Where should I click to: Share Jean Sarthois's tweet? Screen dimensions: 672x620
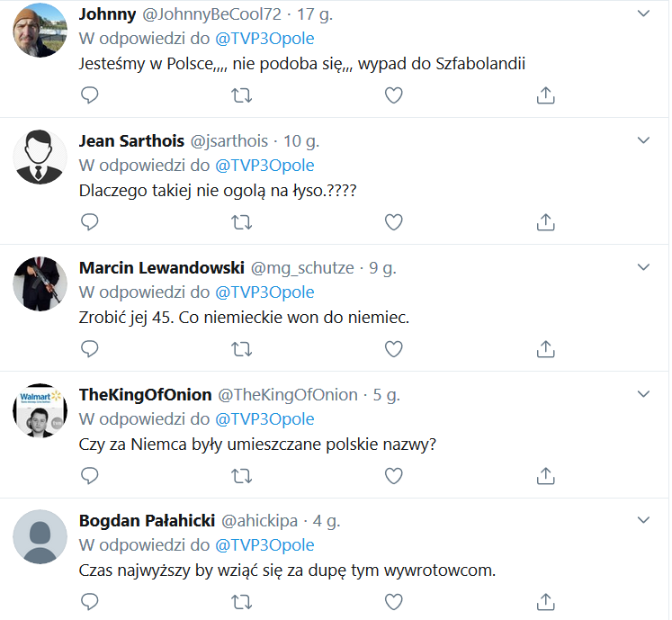[545, 221]
